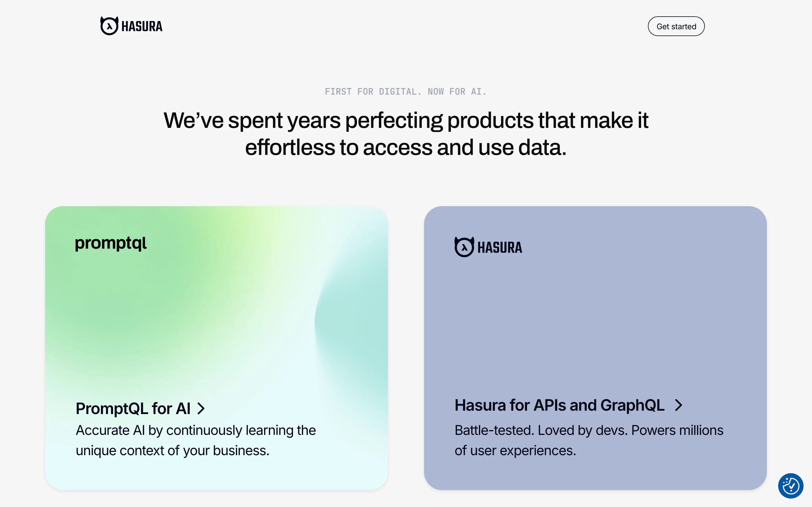
Task: Open the PromptQL for AI link
Action: click(133, 408)
